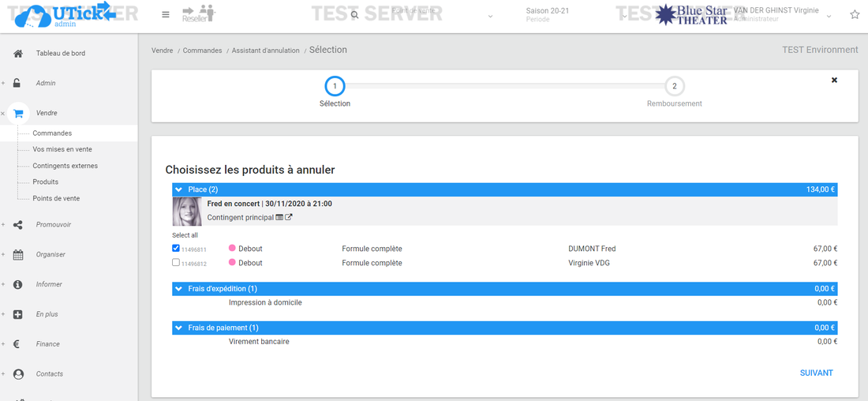Open the Tableau de bord home icon
This screenshot has width=868, height=401.
point(18,54)
